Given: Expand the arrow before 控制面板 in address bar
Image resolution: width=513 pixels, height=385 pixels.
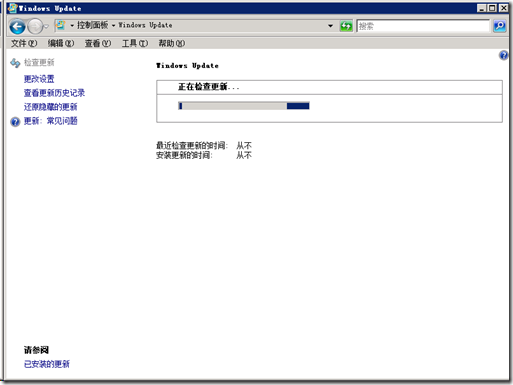Looking at the screenshot, I should (72, 26).
